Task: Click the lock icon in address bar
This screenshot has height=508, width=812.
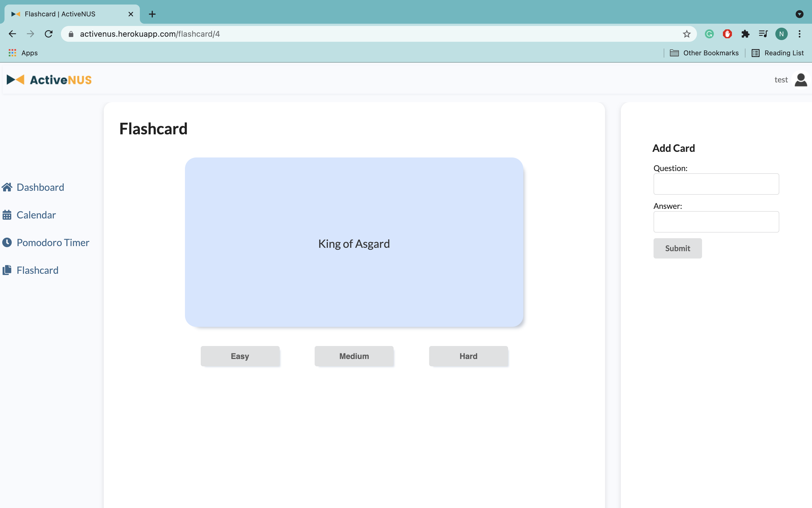Action: (x=71, y=34)
